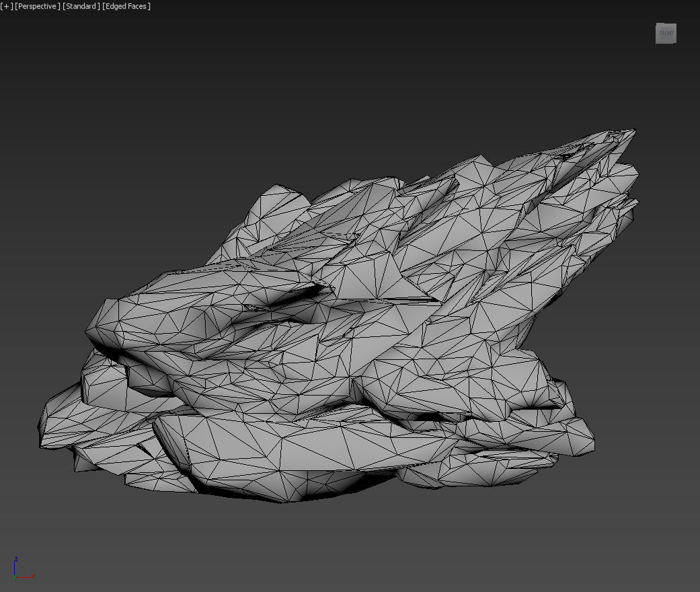The width and height of the screenshot is (700, 592).
Task: Open the [Edged Faces] display mode menu
Action: (126, 6)
